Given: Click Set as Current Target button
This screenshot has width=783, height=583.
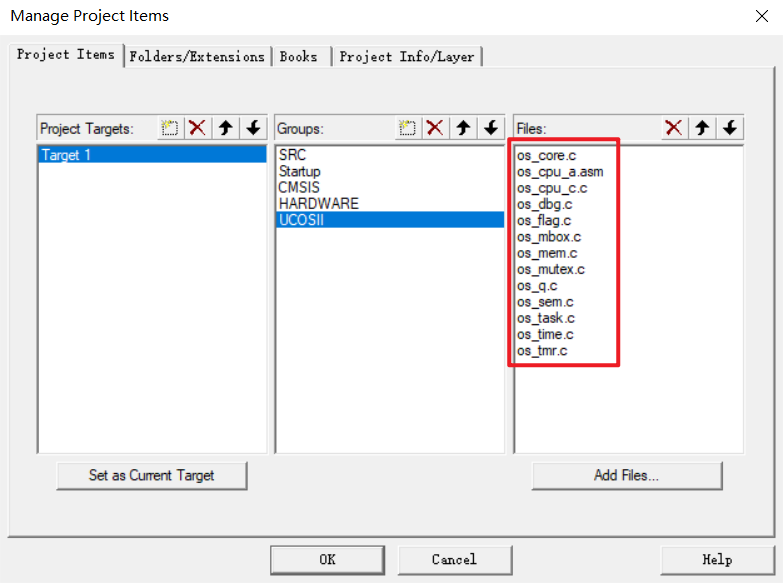Looking at the screenshot, I should 152,476.
